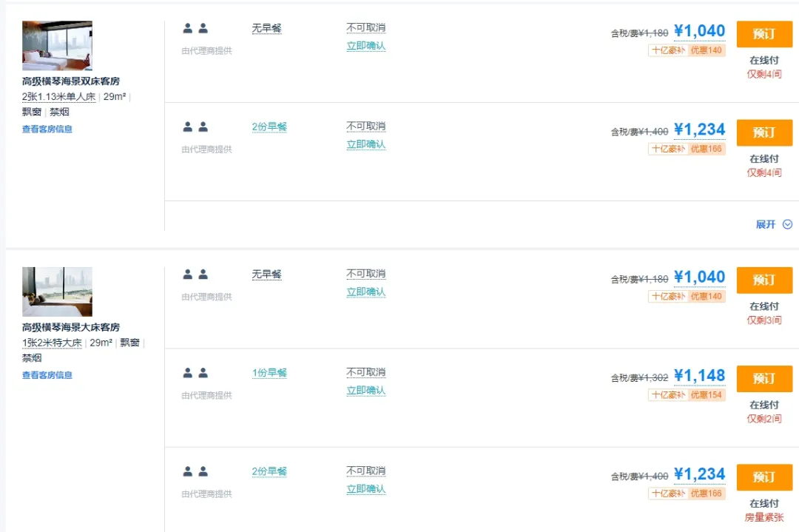The height and width of the screenshot is (532, 799).
Task: Open twin sea-view room photo thumbnail
Action: tap(57, 45)
